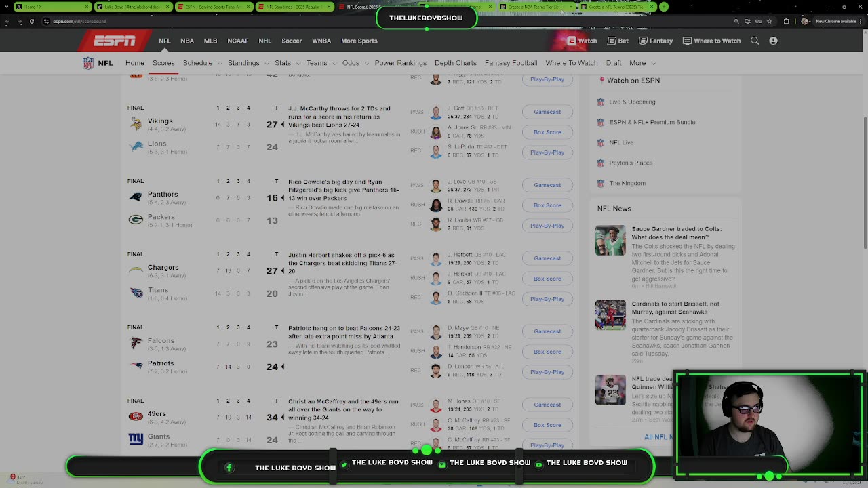
Task: Open Cardinals to start Brissett article
Action: pos(675,308)
